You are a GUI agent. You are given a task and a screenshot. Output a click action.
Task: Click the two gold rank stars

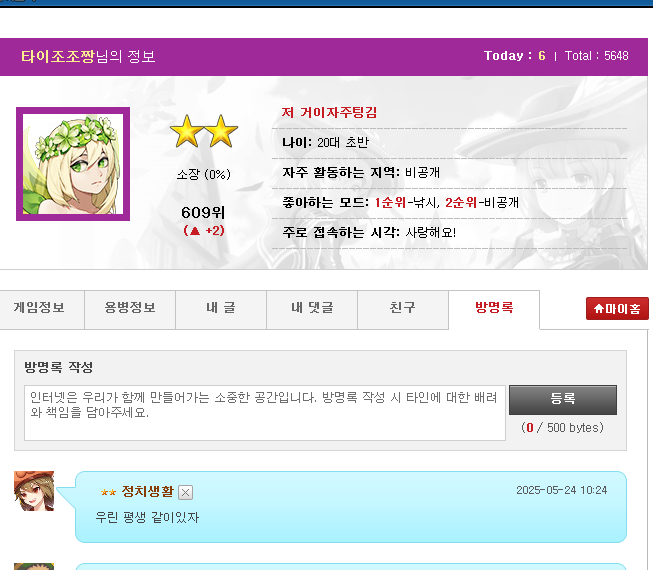point(204,132)
